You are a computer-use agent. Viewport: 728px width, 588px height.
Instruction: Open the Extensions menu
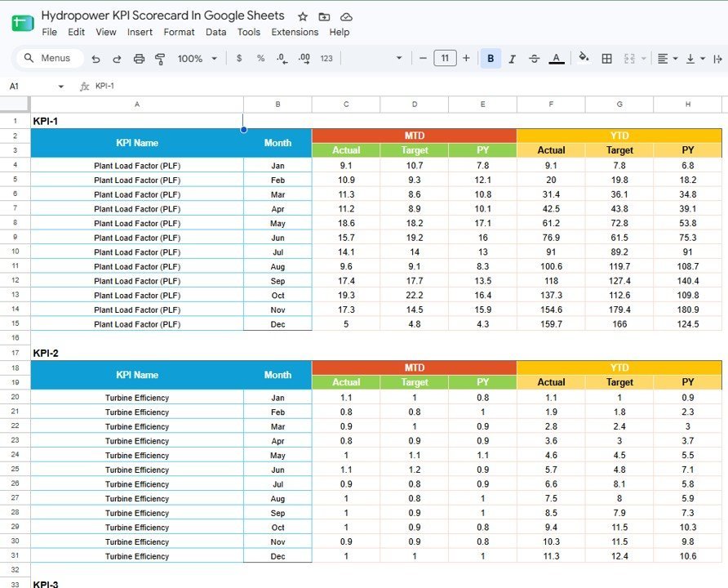[295, 32]
